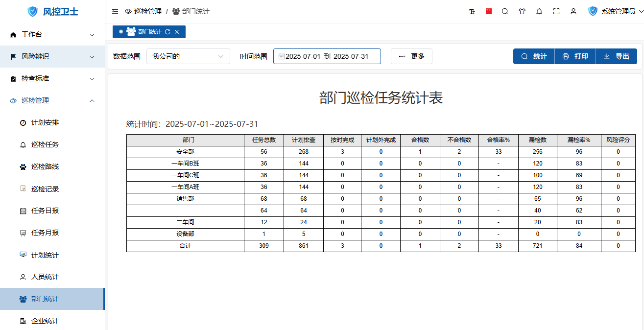Click the 统计 button
The width and height of the screenshot is (644, 330).
click(x=534, y=56)
